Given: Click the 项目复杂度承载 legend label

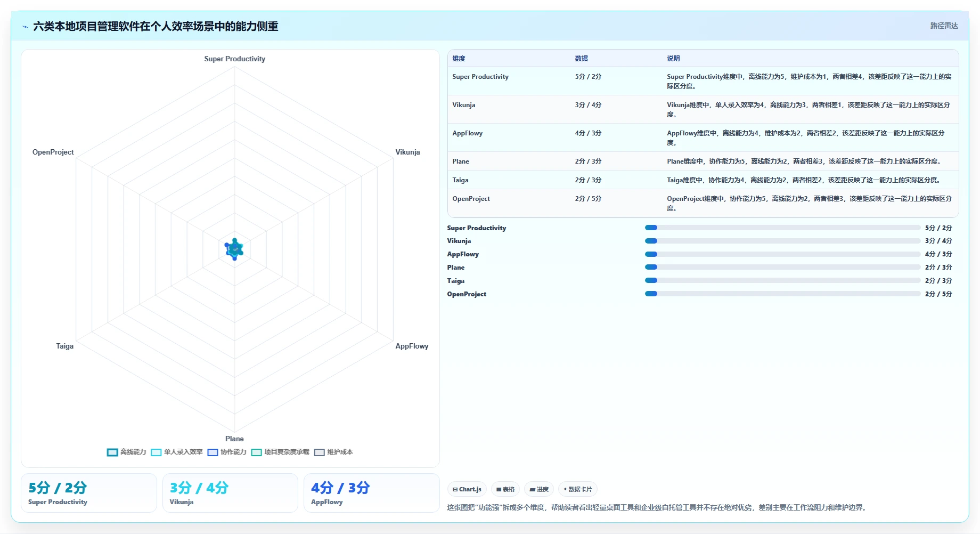Looking at the screenshot, I should pyautogui.click(x=287, y=452).
